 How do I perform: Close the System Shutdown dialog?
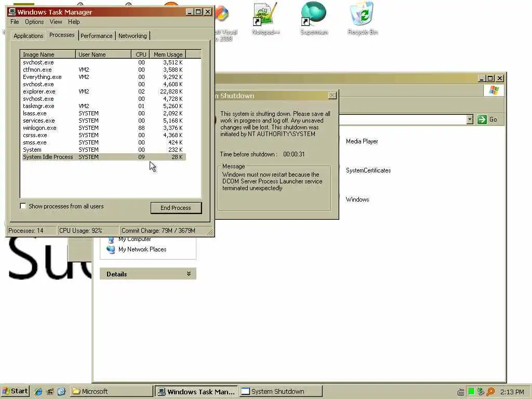(x=332, y=96)
